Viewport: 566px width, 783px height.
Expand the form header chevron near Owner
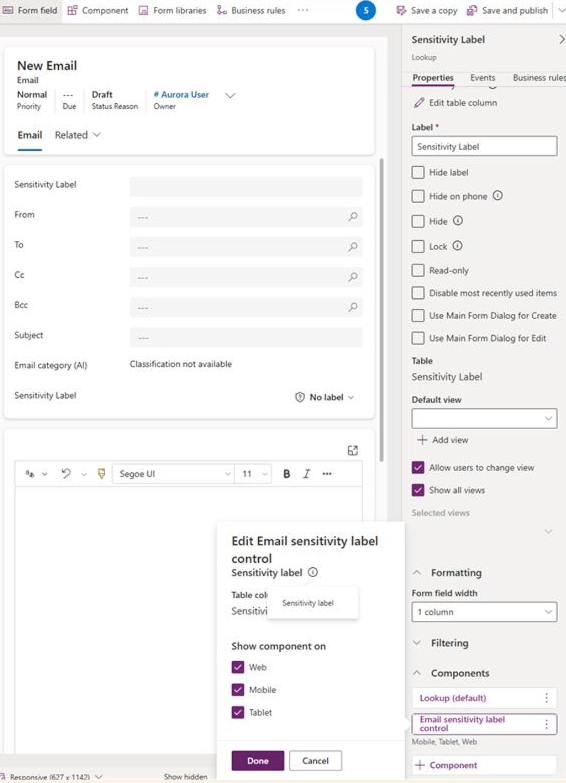230,95
